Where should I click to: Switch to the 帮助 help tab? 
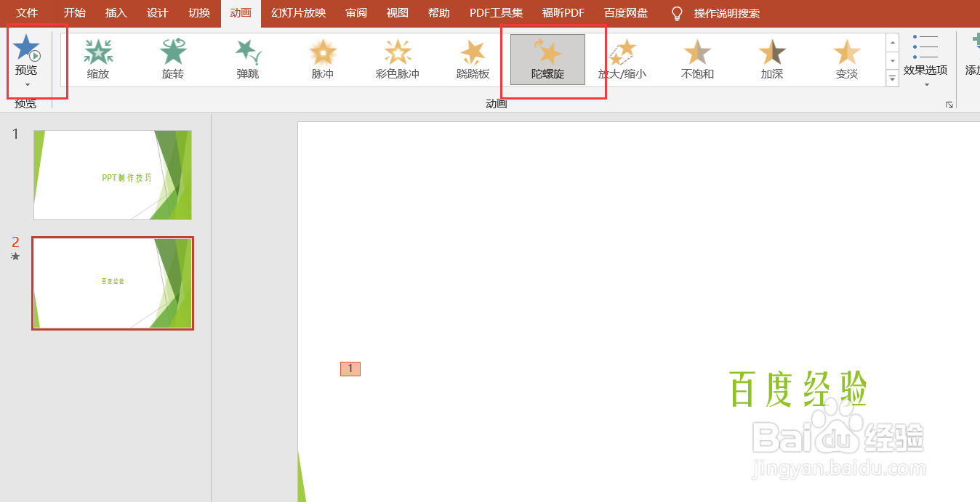[438, 13]
